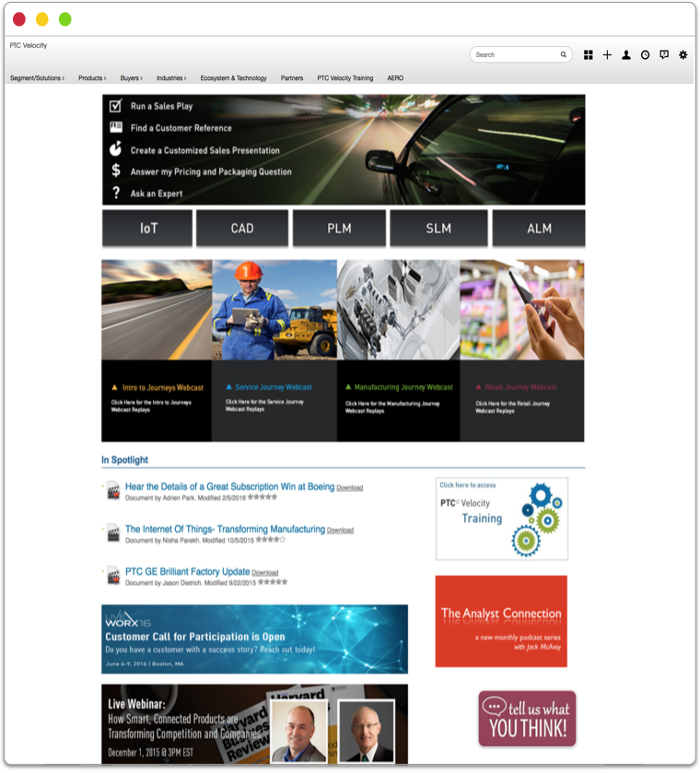Viewport: 700px width, 773px height.
Task: Open Find a Customer Reference link
Action: (181, 128)
